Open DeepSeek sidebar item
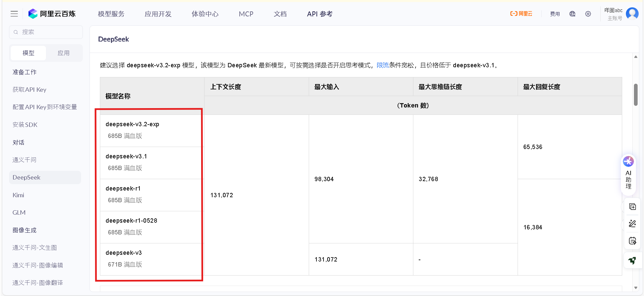The height and width of the screenshot is (296, 644). pos(45,177)
